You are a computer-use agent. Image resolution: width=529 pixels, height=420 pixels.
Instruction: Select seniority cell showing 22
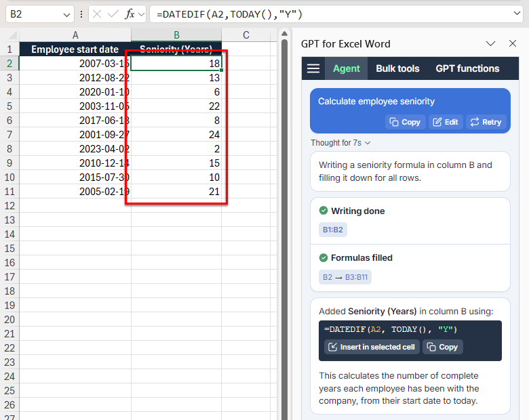176,106
